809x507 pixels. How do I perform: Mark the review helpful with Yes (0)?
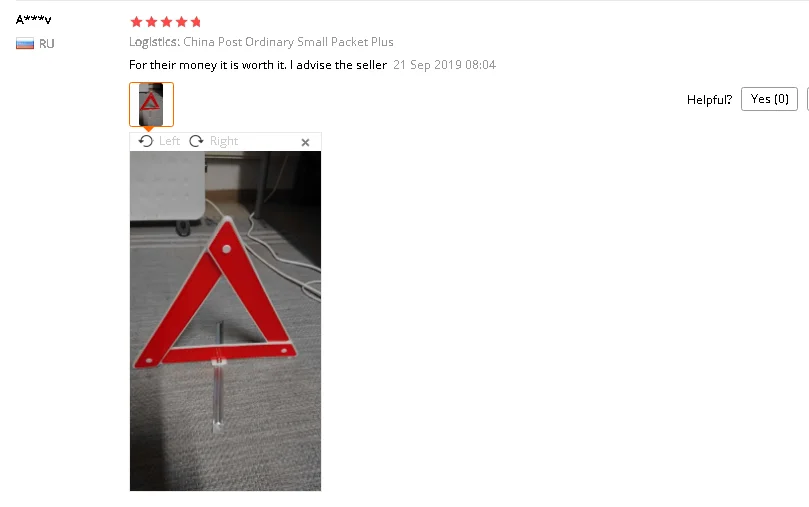coord(769,99)
